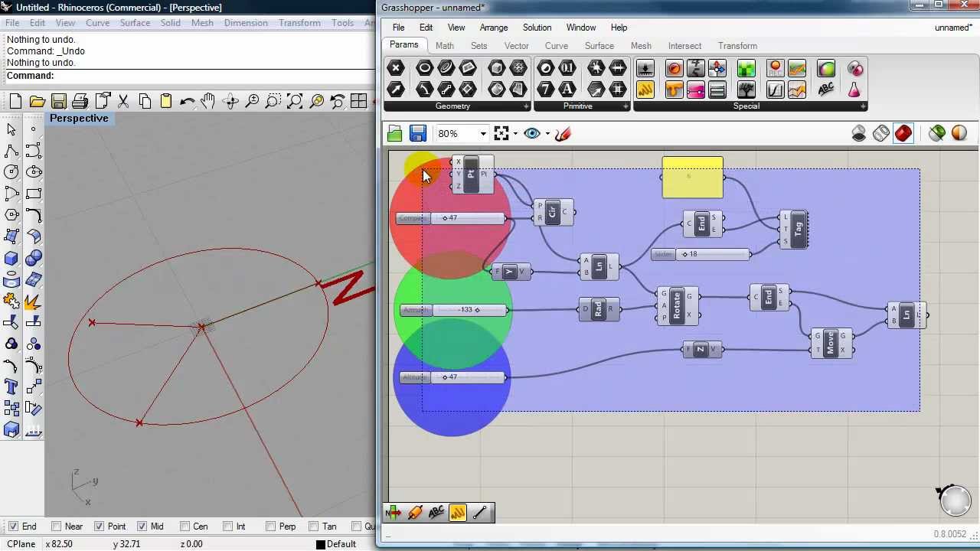This screenshot has width=980, height=551.
Task: Click the slider showing value 18
Action: click(701, 254)
